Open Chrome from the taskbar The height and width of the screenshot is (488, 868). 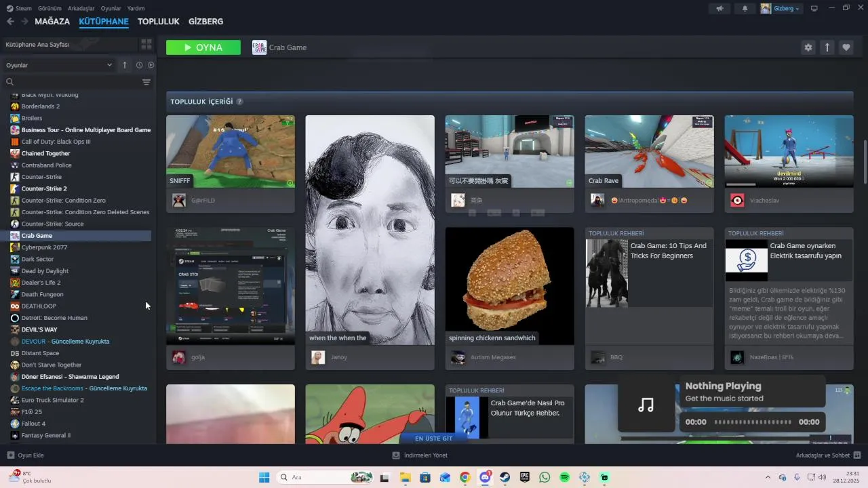coord(465,477)
